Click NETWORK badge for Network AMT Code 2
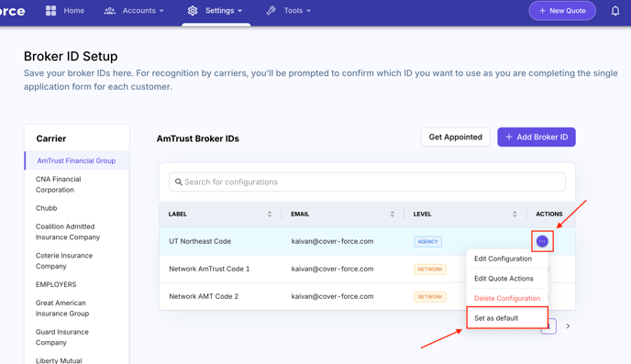 430,297
